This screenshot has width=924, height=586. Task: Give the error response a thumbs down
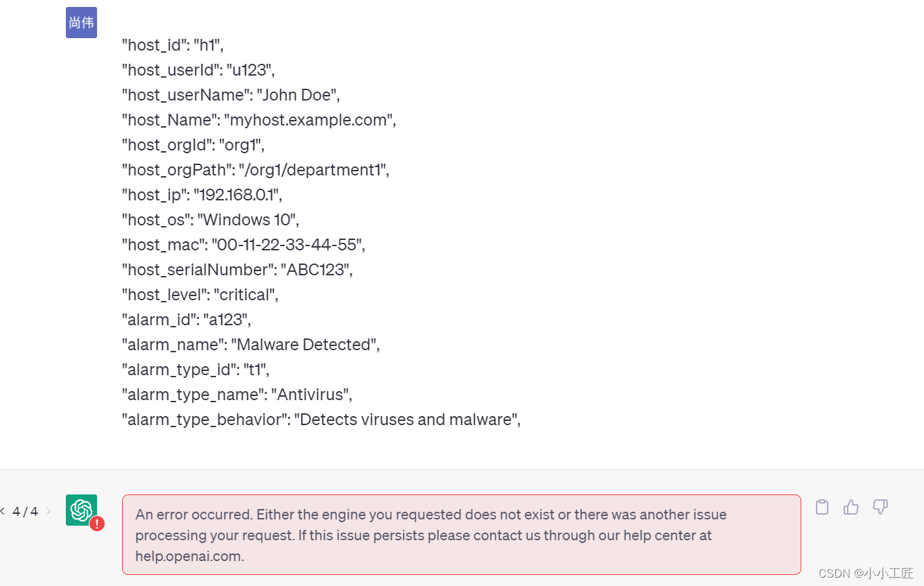click(880, 507)
